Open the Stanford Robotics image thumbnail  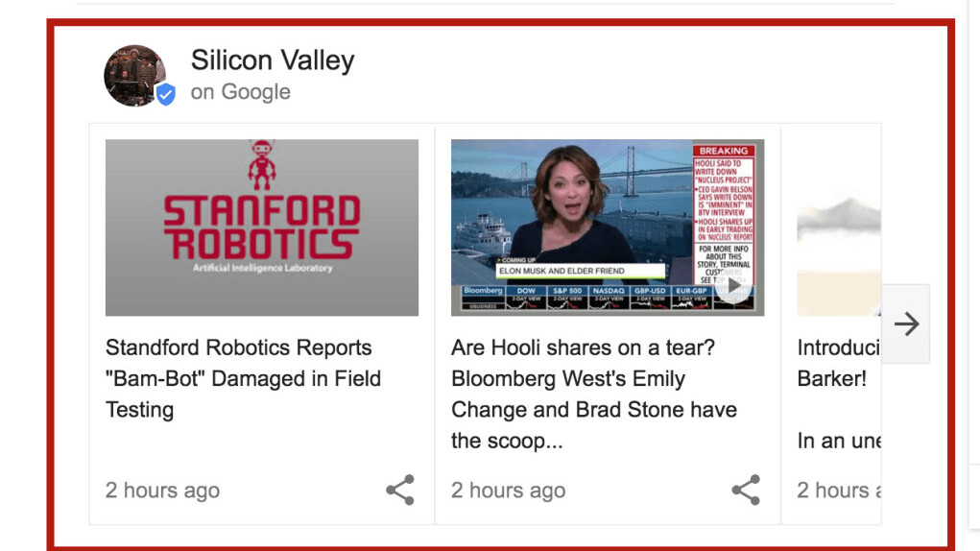[x=262, y=228]
